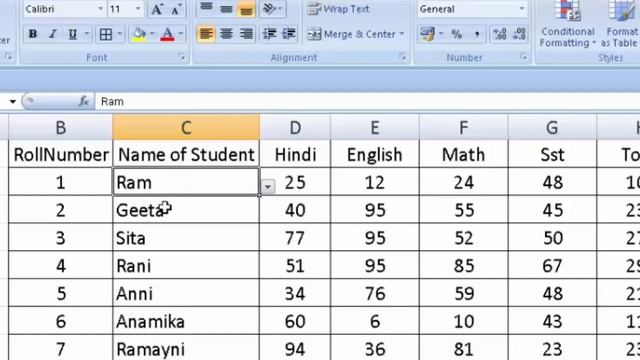Click the formula bar showing Ram

pos(367,102)
